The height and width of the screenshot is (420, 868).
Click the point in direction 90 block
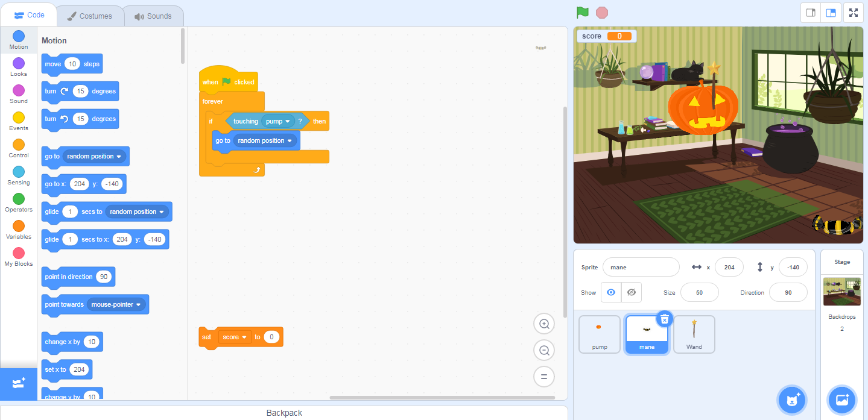point(78,277)
